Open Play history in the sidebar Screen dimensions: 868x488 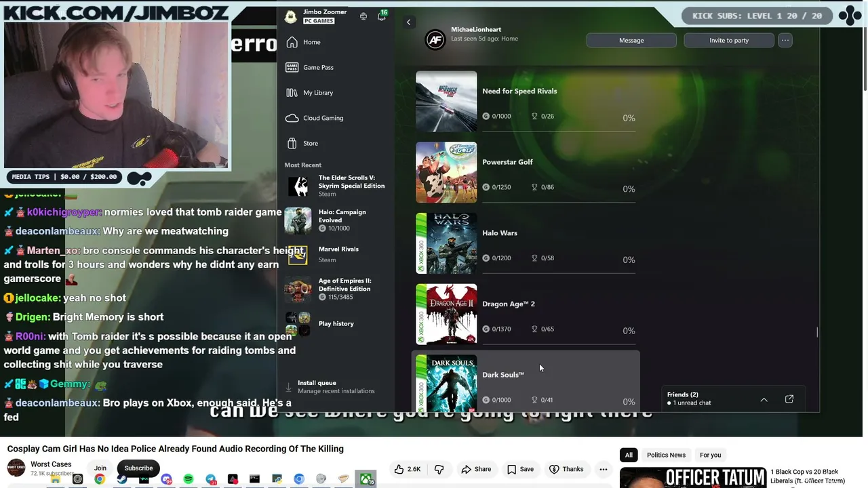click(336, 323)
